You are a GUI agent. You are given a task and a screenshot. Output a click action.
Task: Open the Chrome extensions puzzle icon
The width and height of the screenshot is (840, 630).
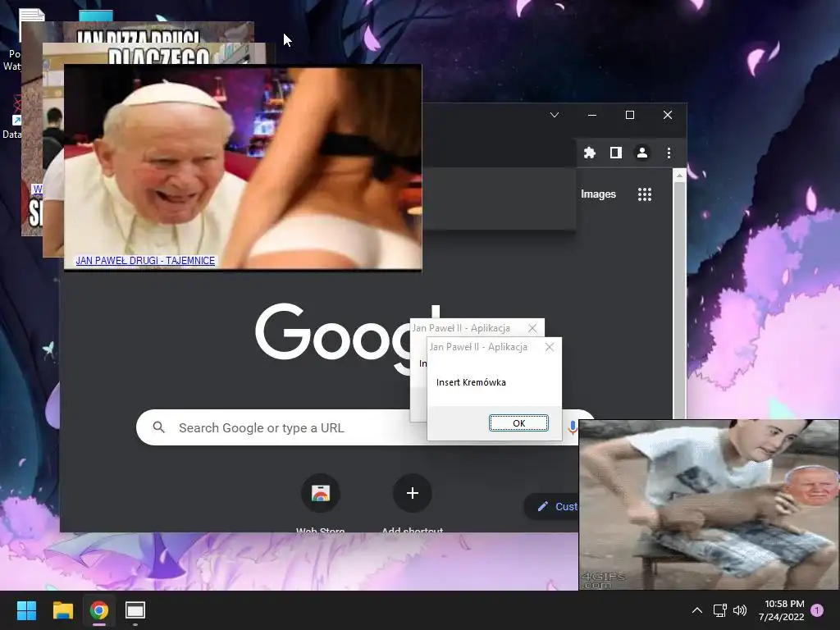[x=589, y=153]
